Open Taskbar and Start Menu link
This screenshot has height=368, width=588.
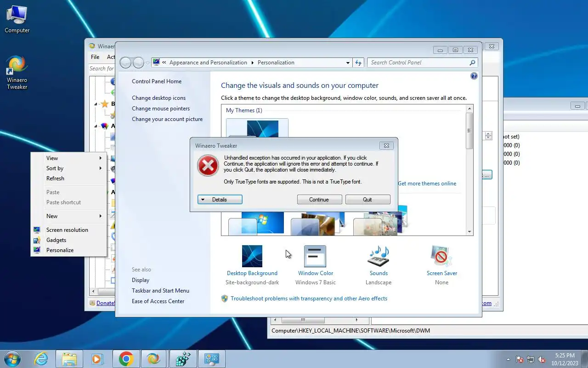tap(160, 291)
